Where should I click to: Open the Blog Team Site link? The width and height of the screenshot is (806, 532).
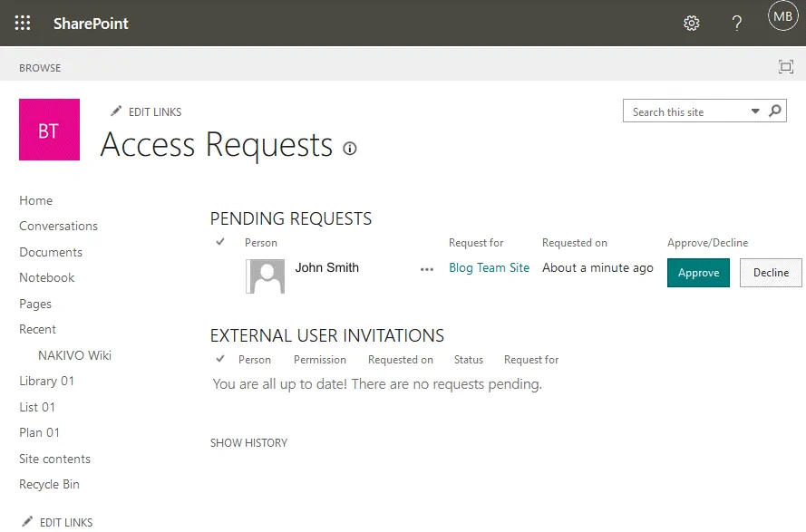(489, 268)
